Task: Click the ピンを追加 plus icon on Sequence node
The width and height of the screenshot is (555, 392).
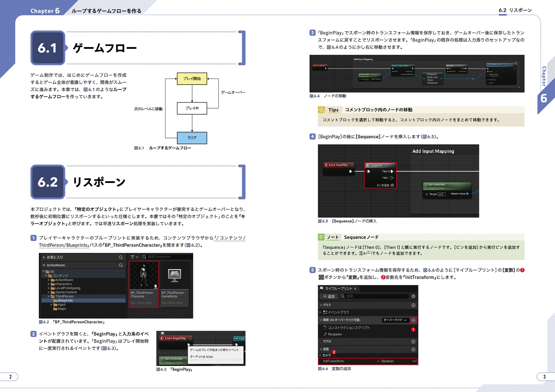Action: click(392, 185)
